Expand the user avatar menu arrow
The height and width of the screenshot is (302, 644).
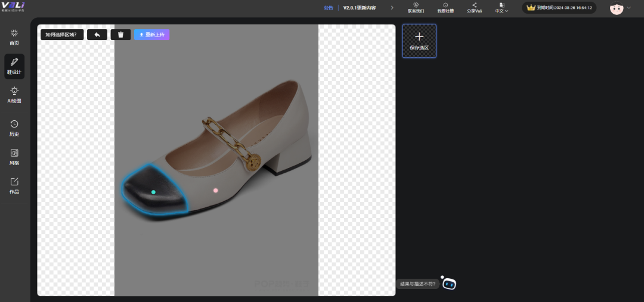click(x=628, y=8)
